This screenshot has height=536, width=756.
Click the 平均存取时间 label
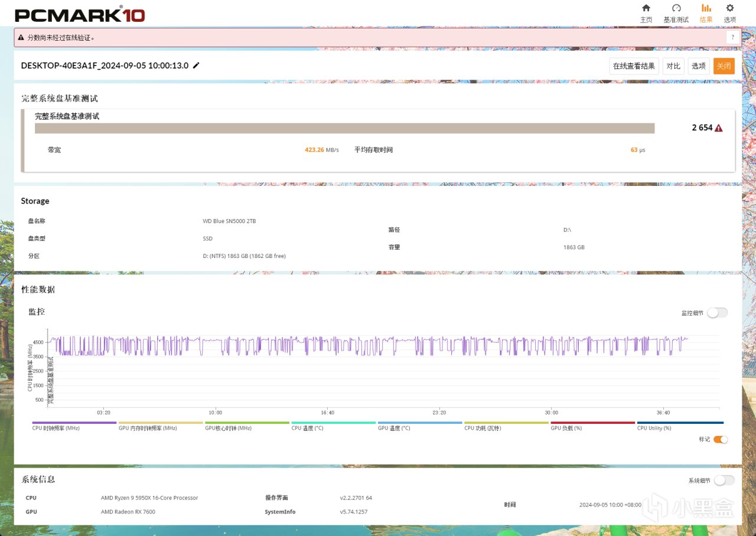[x=373, y=150]
